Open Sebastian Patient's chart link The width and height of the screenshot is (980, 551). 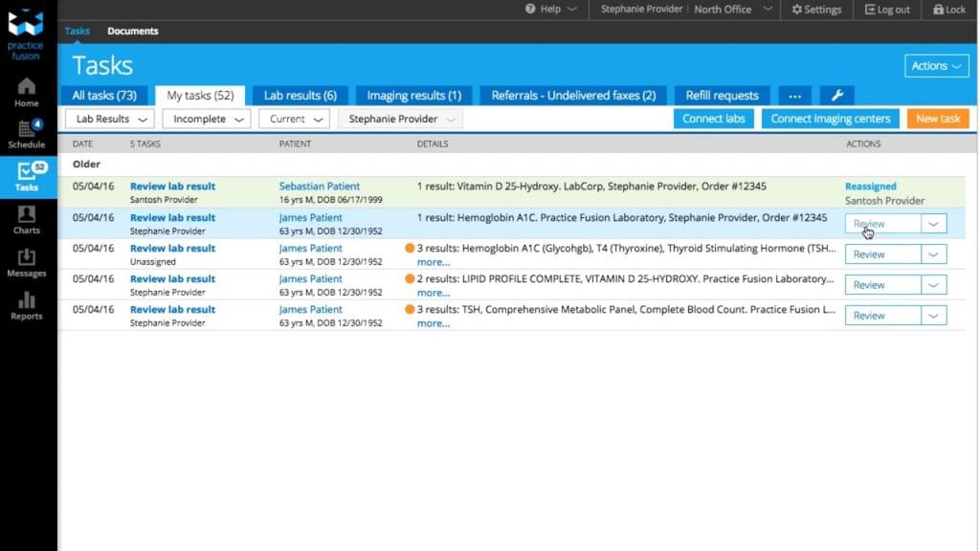coord(320,187)
